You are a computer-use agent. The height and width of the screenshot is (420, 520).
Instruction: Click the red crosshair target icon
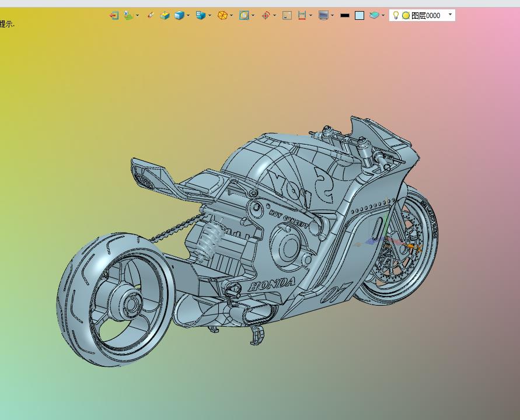tap(266, 16)
